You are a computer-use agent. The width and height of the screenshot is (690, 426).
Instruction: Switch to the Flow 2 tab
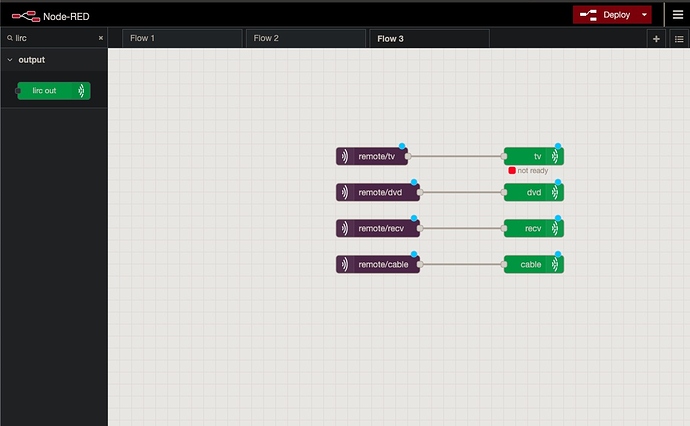[x=305, y=38]
